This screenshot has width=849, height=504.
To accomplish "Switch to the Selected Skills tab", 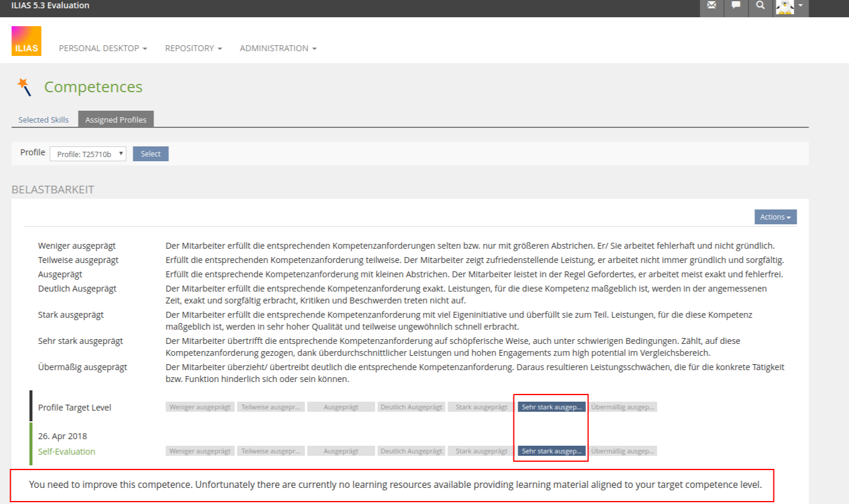I will click(x=43, y=120).
